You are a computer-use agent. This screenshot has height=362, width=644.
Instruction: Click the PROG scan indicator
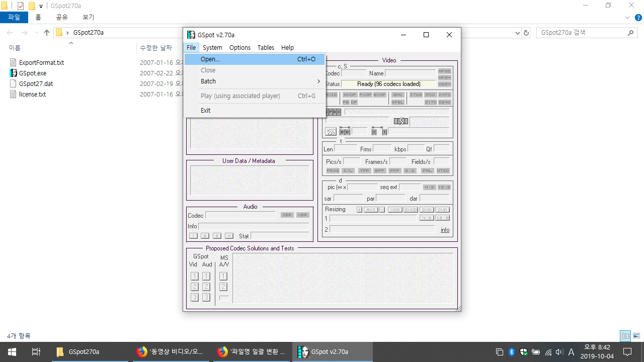pos(333,170)
